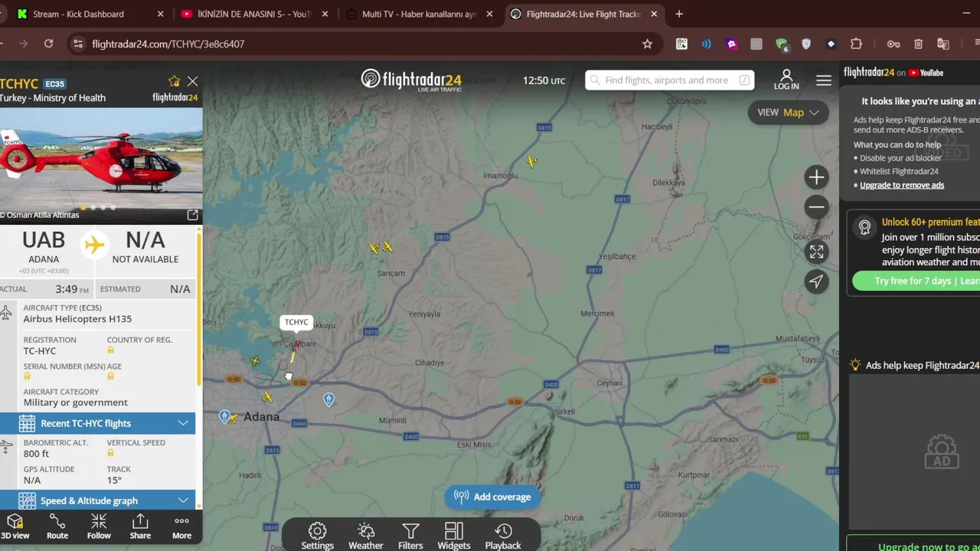Center map on my location
The image size is (980, 551).
816,281
